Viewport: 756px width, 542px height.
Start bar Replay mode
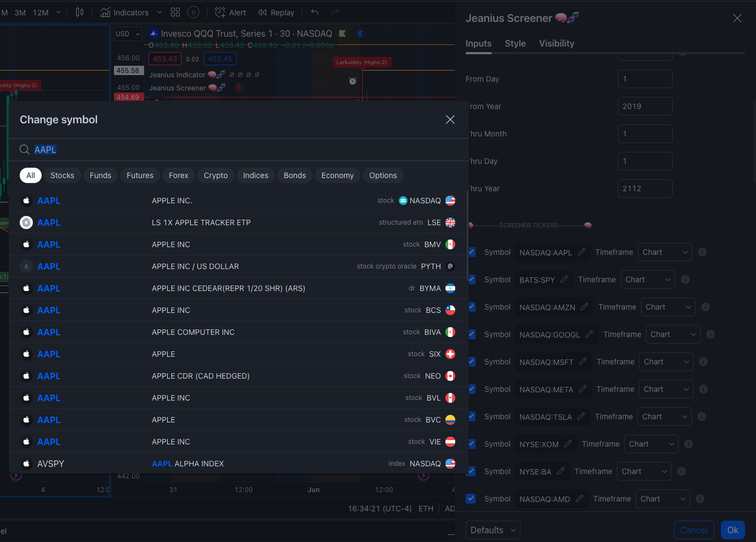coord(276,12)
